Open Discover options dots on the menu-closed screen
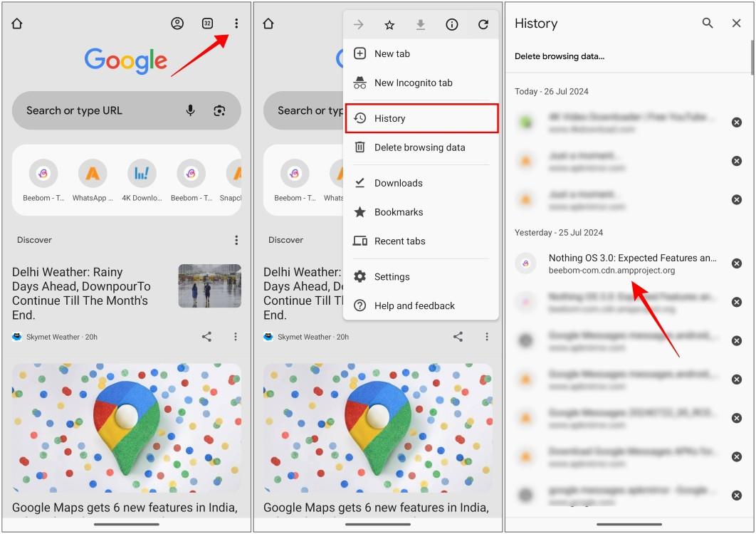Viewport: 756px width, 534px height. pyautogui.click(x=236, y=240)
